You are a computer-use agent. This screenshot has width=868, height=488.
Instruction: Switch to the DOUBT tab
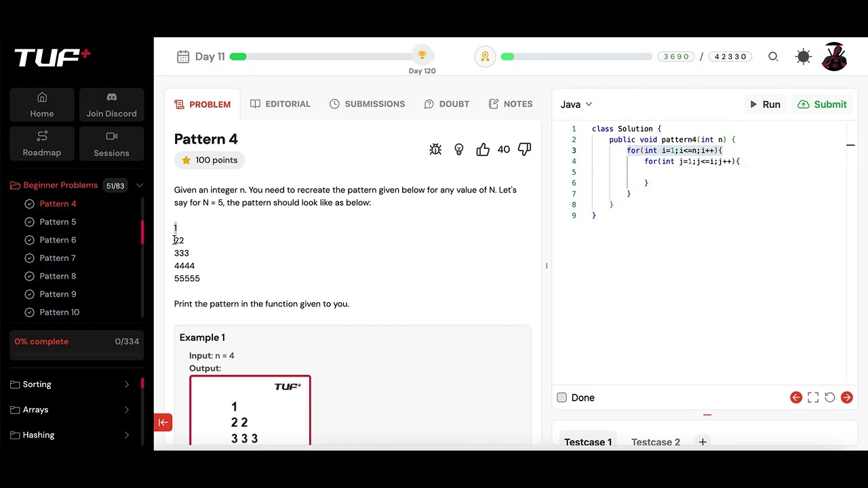click(446, 104)
